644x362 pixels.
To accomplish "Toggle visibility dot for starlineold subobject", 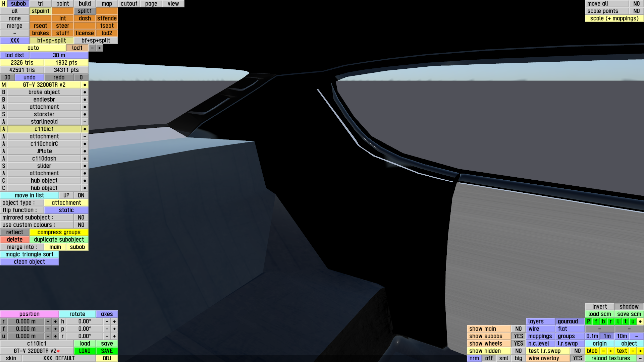I will pyautogui.click(x=85, y=122).
